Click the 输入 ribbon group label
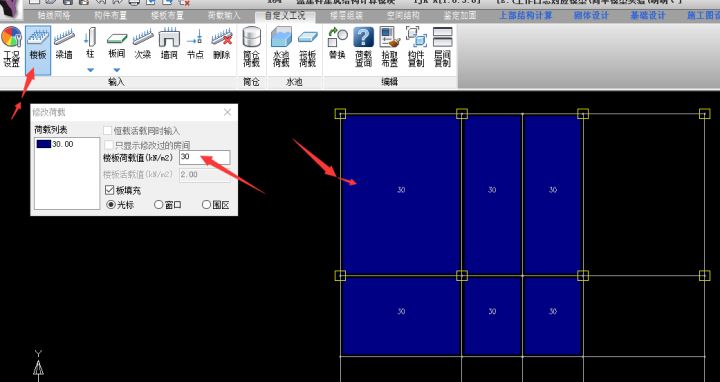 (x=116, y=82)
